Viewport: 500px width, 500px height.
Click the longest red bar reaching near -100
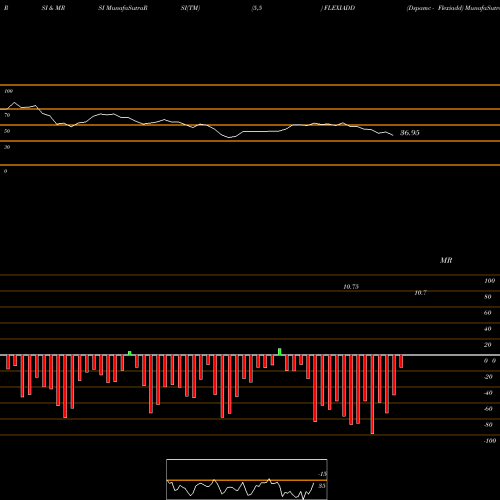372,394
